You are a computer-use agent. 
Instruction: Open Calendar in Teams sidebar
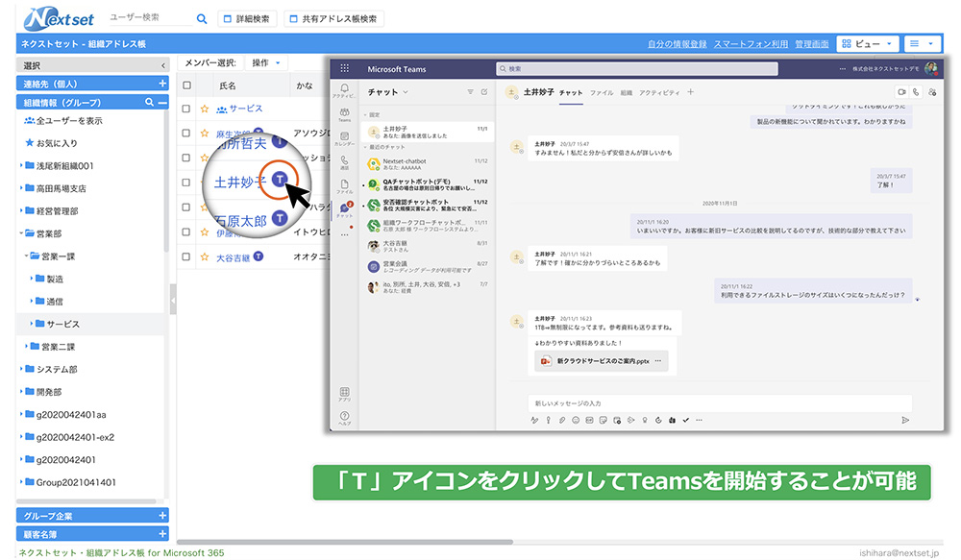344,138
